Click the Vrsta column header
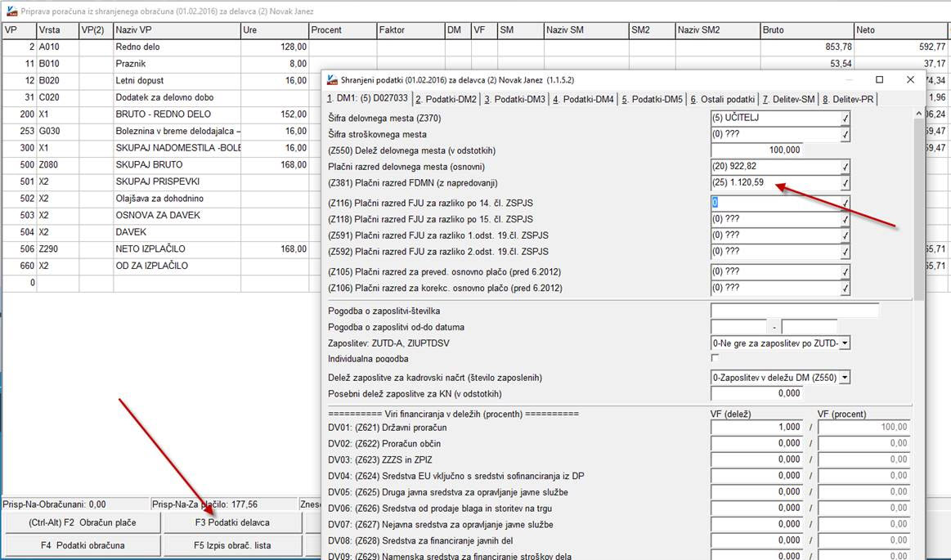Viewport: 951px width, 560px height. (x=57, y=29)
